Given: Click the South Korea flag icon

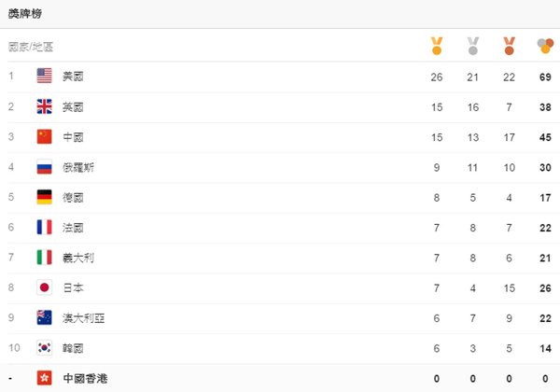Looking at the screenshot, I should pos(44,348).
